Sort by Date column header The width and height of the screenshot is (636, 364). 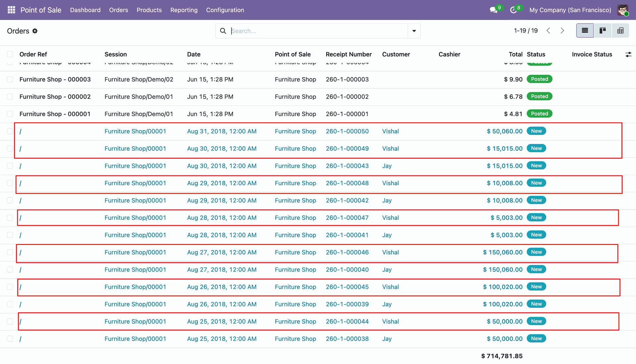tap(194, 54)
